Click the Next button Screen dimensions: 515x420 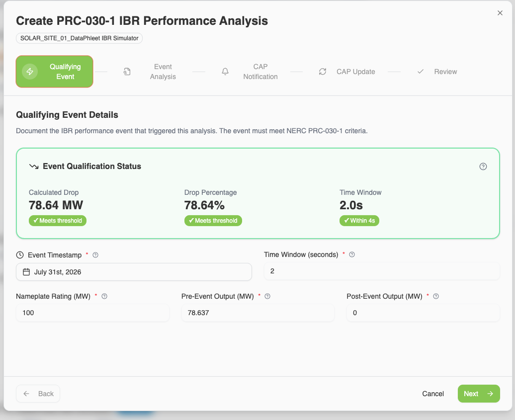[479, 393]
